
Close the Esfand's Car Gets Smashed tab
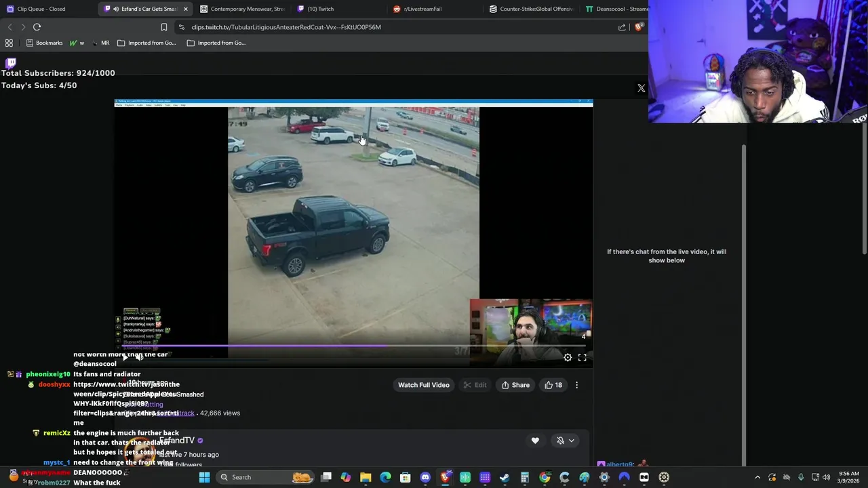pos(186,9)
